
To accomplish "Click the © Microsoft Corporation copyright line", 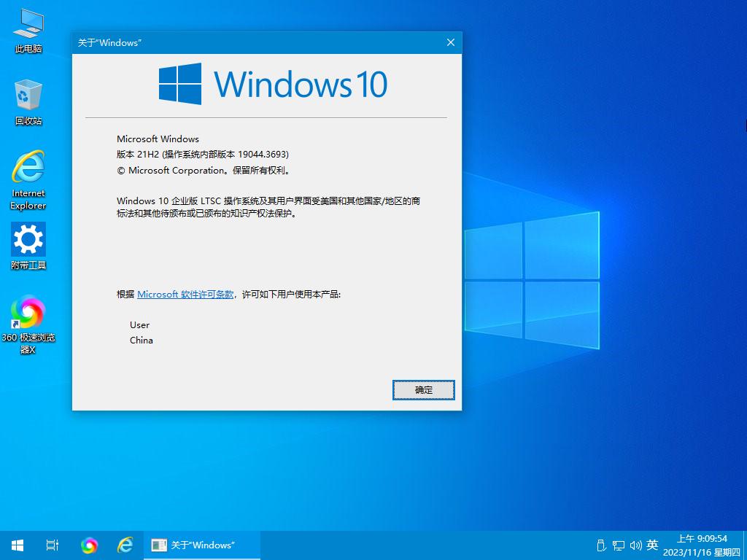I will 204,171.
